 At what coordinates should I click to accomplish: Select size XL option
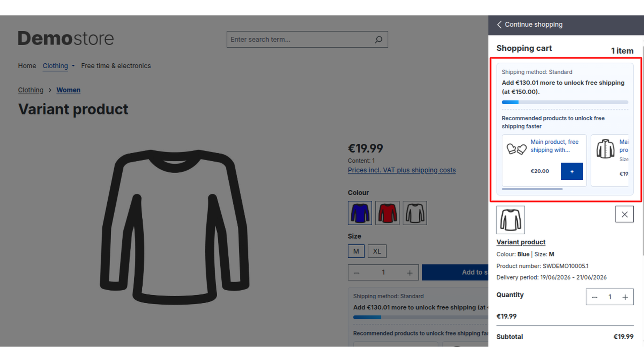[377, 251]
